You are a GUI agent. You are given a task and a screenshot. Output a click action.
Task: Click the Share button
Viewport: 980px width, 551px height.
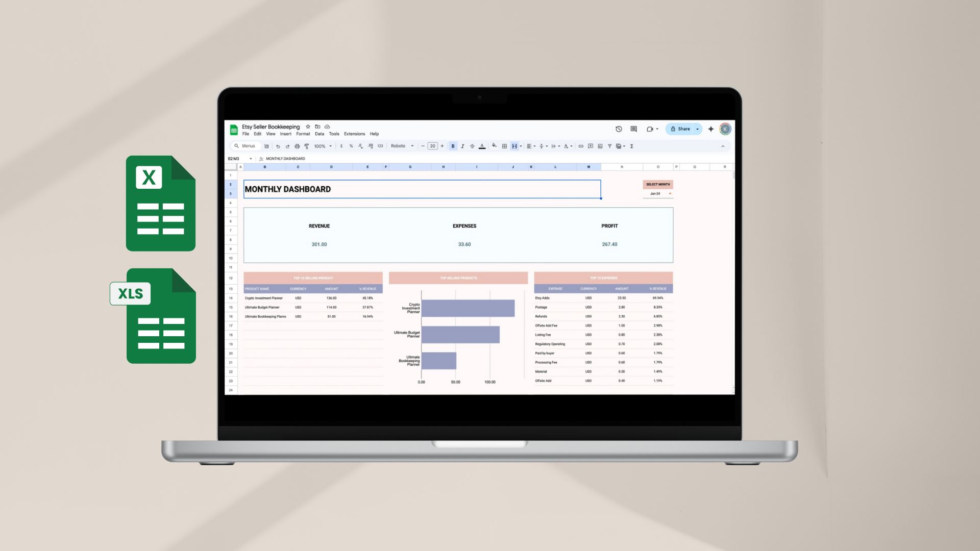pyautogui.click(x=680, y=129)
